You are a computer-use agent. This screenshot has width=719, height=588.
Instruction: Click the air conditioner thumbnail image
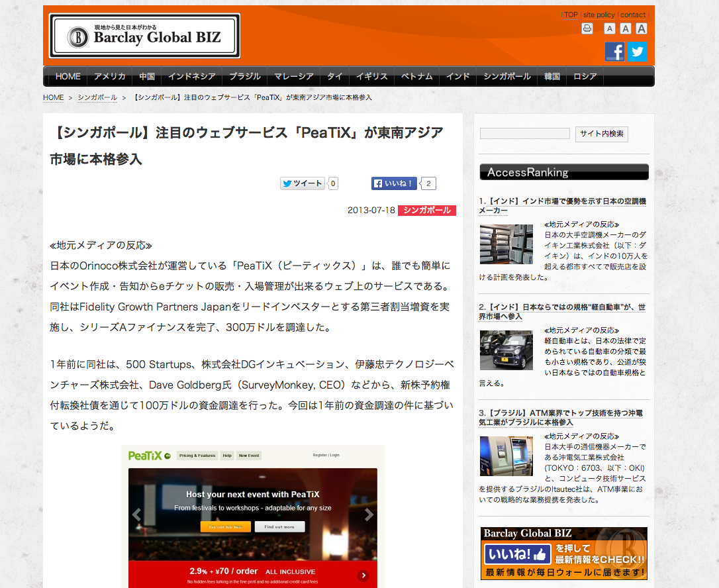coord(506,244)
